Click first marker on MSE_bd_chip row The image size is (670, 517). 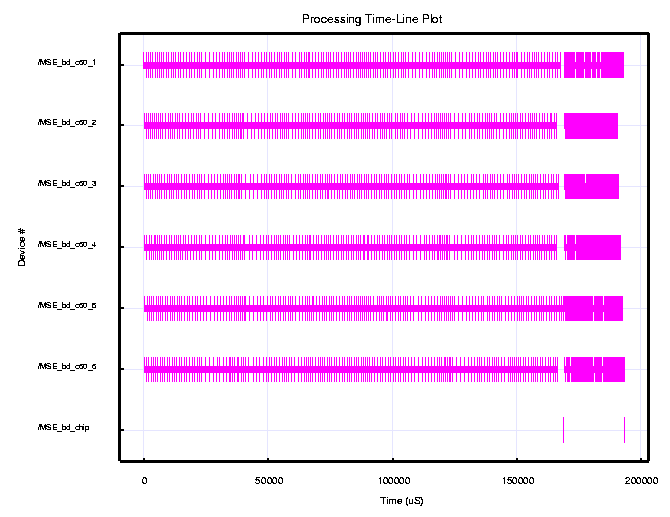563,429
